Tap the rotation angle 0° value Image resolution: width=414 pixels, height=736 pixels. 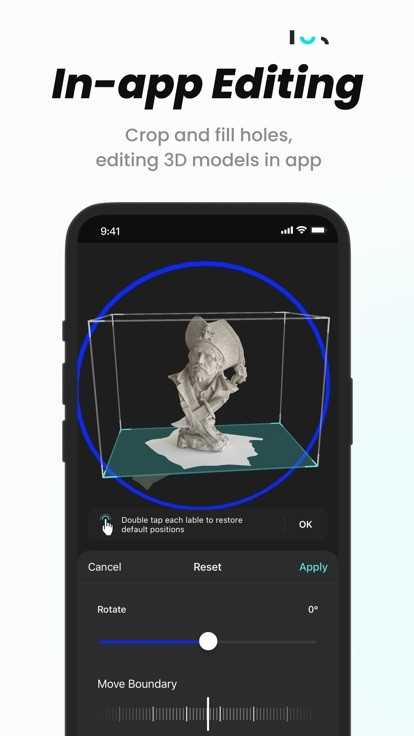pyautogui.click(x=313, y=610)
